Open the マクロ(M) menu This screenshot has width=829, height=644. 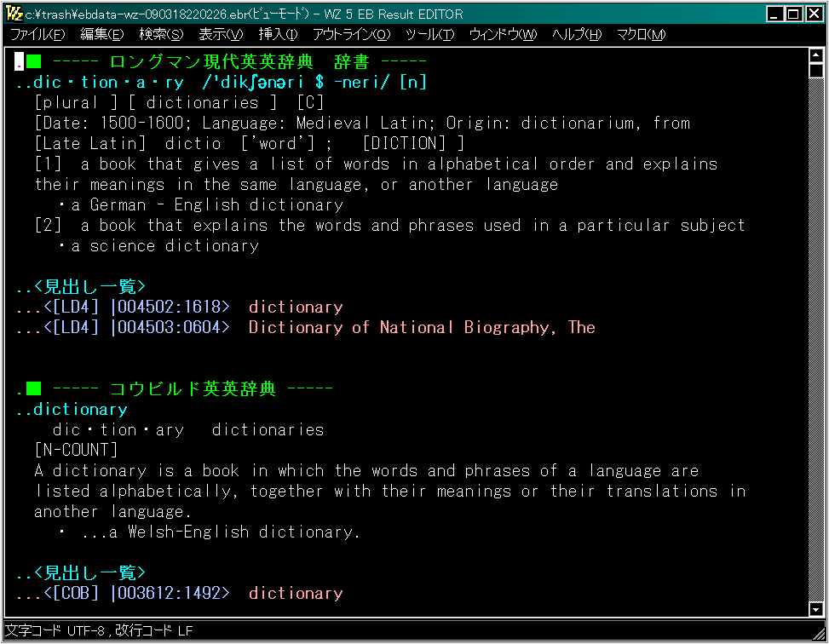point(642,34)
